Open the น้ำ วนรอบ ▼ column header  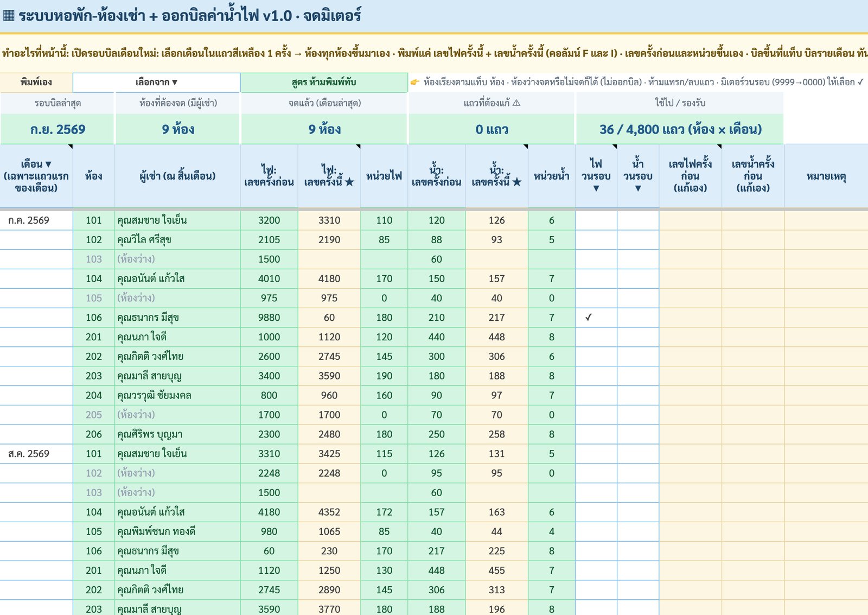[638, 176]
